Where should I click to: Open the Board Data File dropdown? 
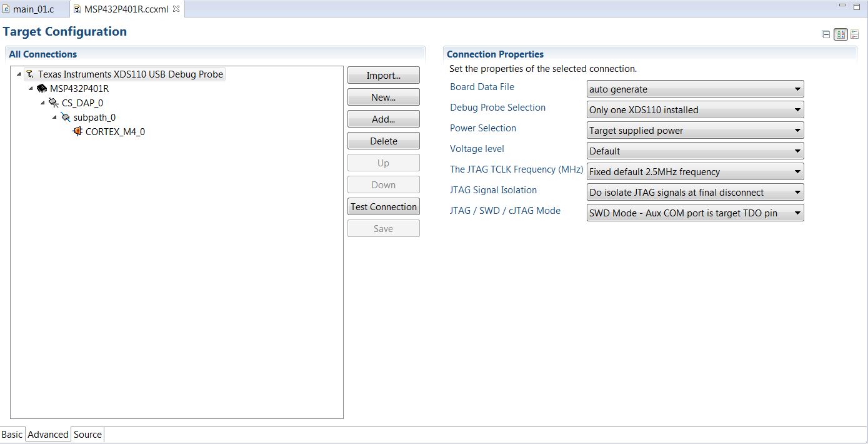tap(695, 89)
